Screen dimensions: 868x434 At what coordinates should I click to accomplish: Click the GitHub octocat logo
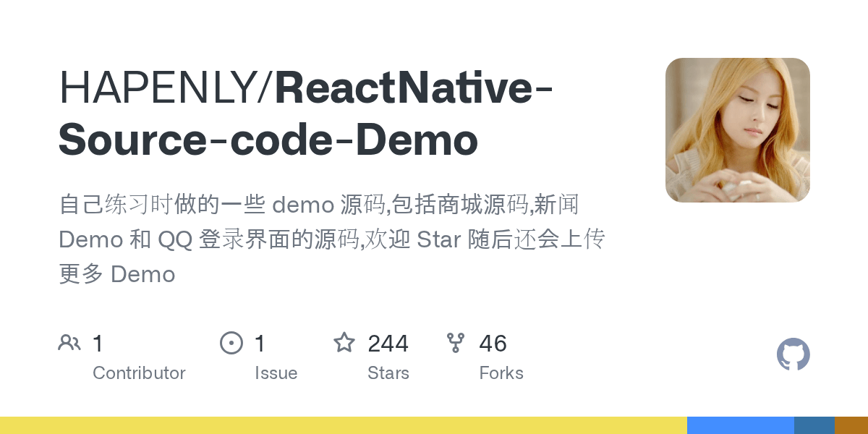click(x=793, y=355)
